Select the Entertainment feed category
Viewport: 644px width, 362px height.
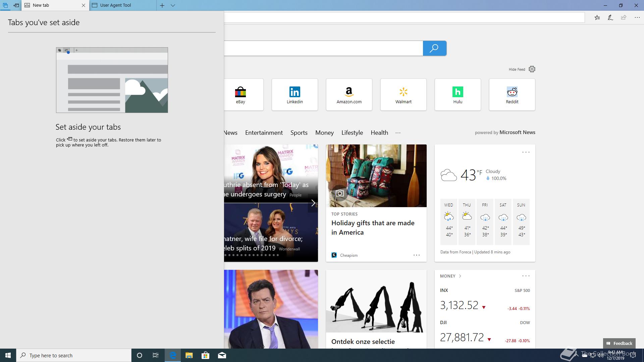point(264,133)
